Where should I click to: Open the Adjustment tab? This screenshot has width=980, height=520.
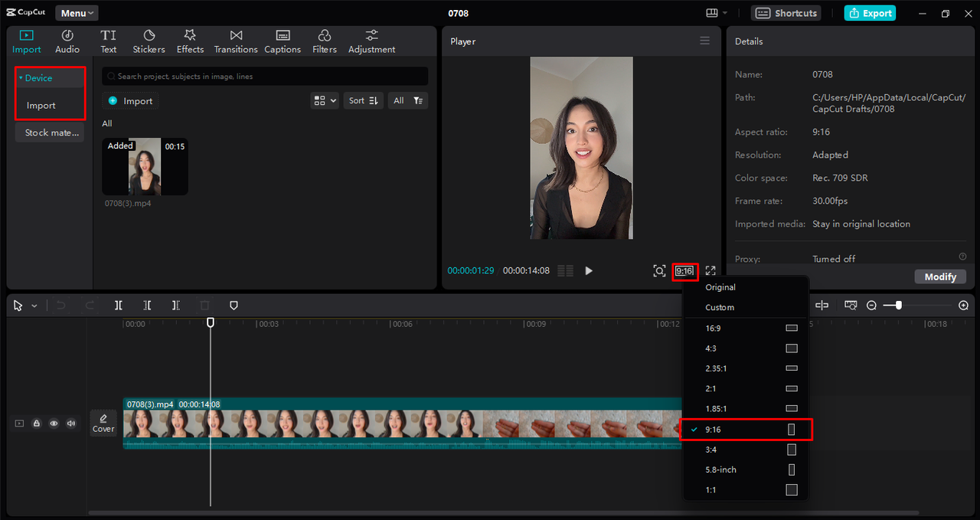pyautogui.click(x=372, y=41)
